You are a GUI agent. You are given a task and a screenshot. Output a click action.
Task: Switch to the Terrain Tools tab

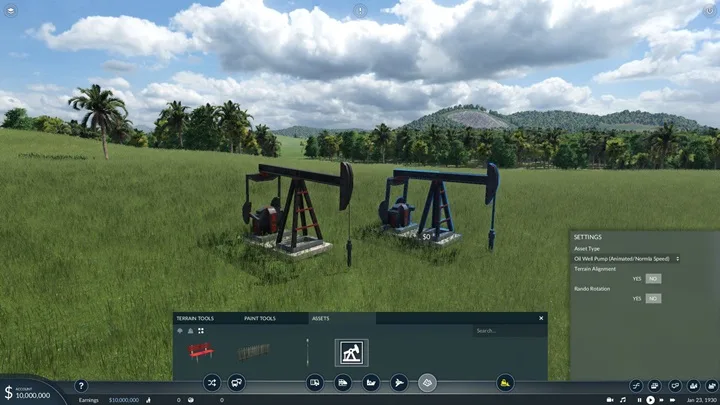[x=195, y=318]
